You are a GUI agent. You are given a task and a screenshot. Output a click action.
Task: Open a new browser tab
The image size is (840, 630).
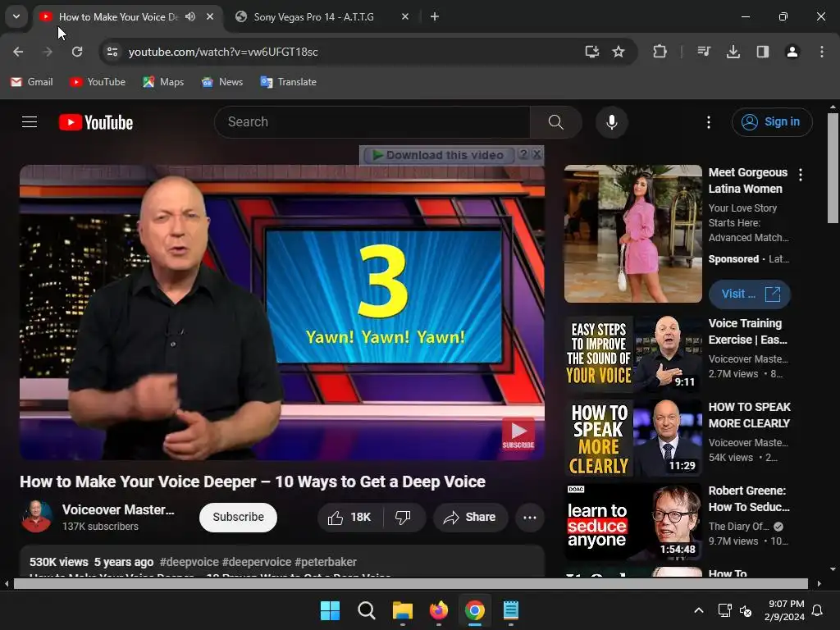pos(435,16)
